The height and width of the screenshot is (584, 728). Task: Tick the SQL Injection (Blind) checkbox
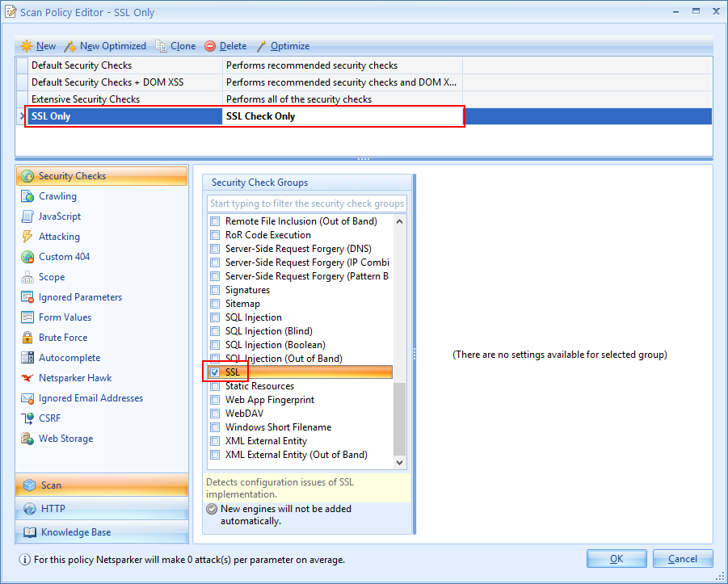point(215,331)
